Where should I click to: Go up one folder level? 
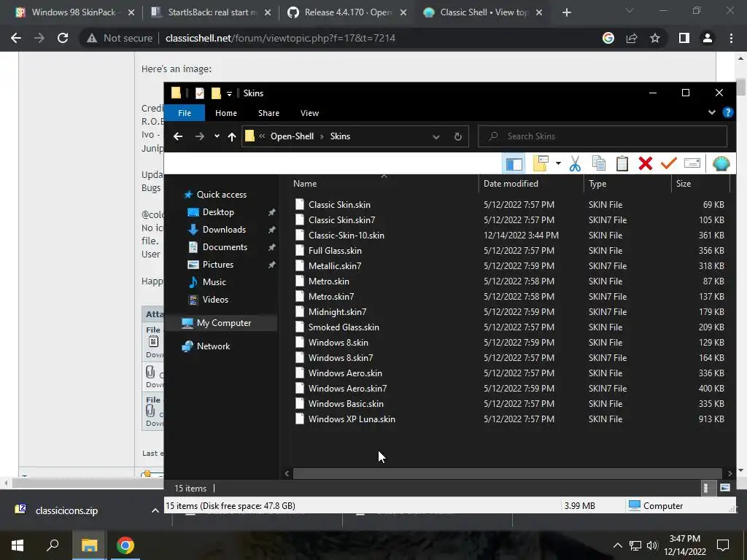click(232, 136)
